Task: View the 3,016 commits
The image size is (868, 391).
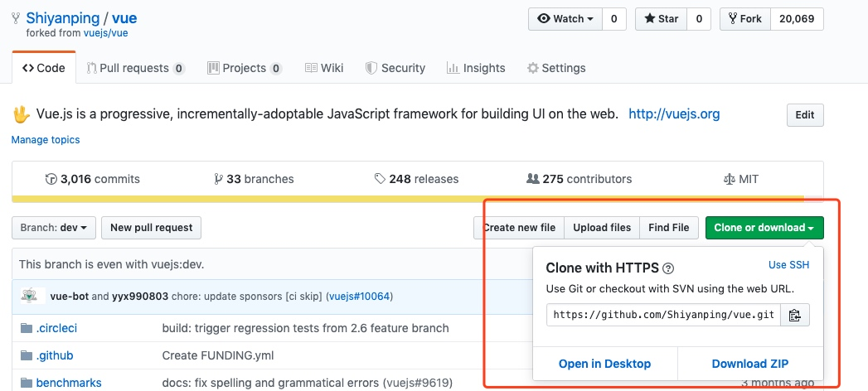Action: (93, 179)
